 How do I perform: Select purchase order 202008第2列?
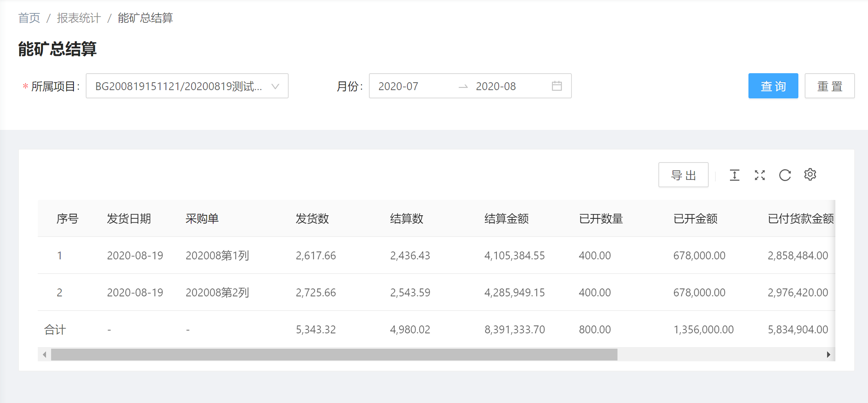click(x=217, y=292)
